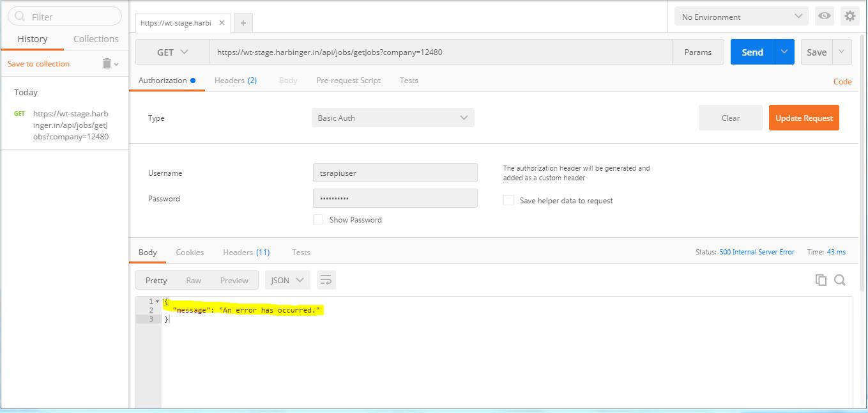Close the wt-stage.harbi request tab
Screen dimensions: 868x413
point(222,22)
